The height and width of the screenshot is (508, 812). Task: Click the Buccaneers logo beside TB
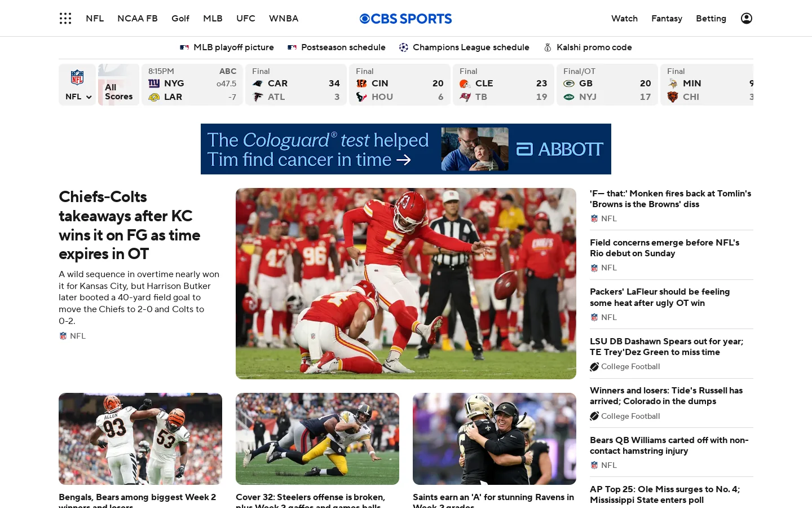465,97
